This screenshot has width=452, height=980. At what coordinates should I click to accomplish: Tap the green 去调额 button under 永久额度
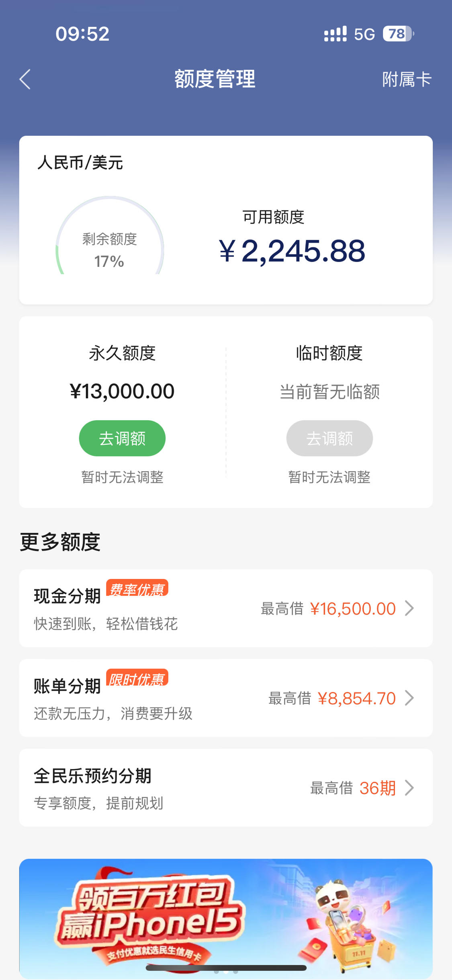tap(122, 438)
